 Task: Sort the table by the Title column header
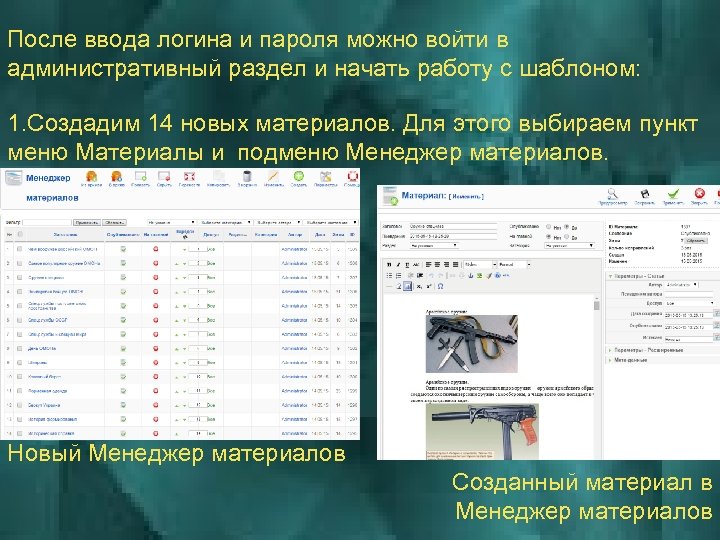point(65,235)
